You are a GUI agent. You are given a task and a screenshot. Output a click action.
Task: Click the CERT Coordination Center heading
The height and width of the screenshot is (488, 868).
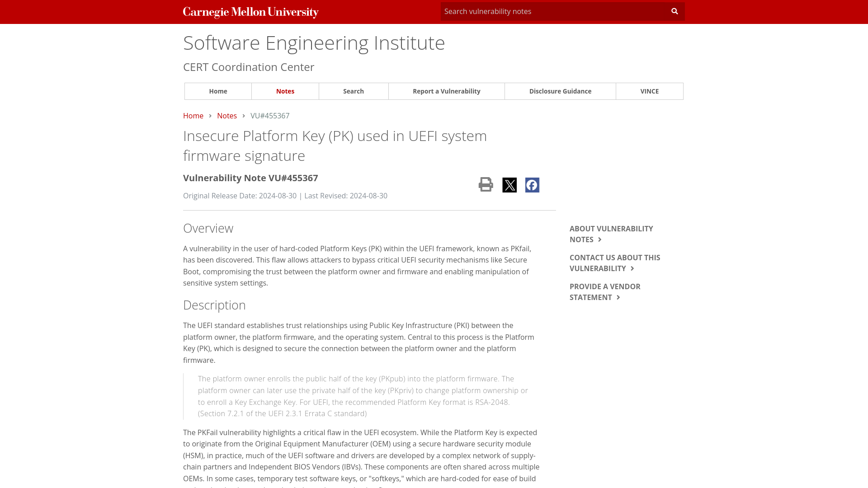249,67
